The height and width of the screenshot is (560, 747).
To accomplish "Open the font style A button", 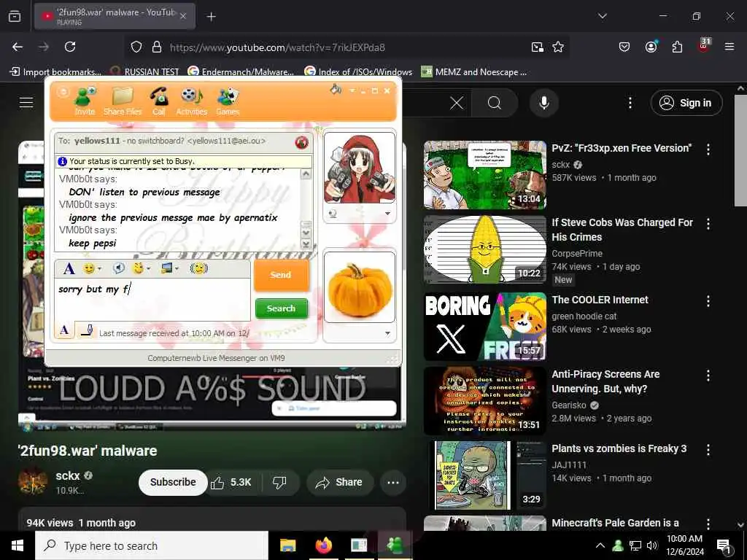I will click(69, 268).
